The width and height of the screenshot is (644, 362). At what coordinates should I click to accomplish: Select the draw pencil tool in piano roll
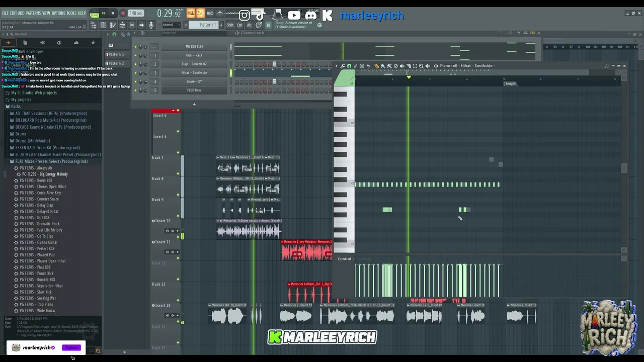tap(376, 66)
